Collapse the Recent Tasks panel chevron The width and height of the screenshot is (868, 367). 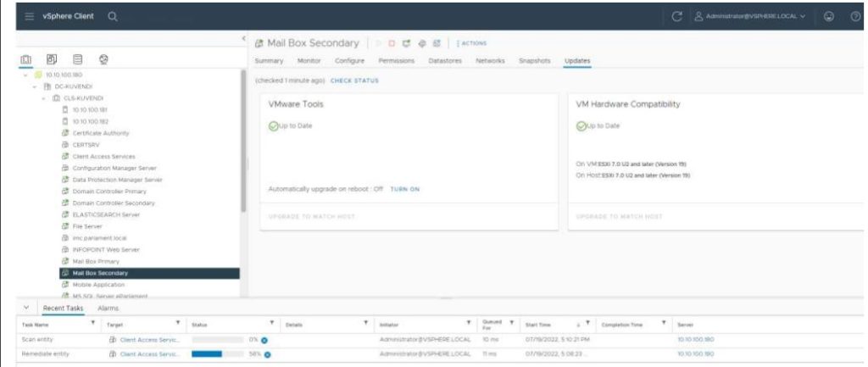(25, 309)
